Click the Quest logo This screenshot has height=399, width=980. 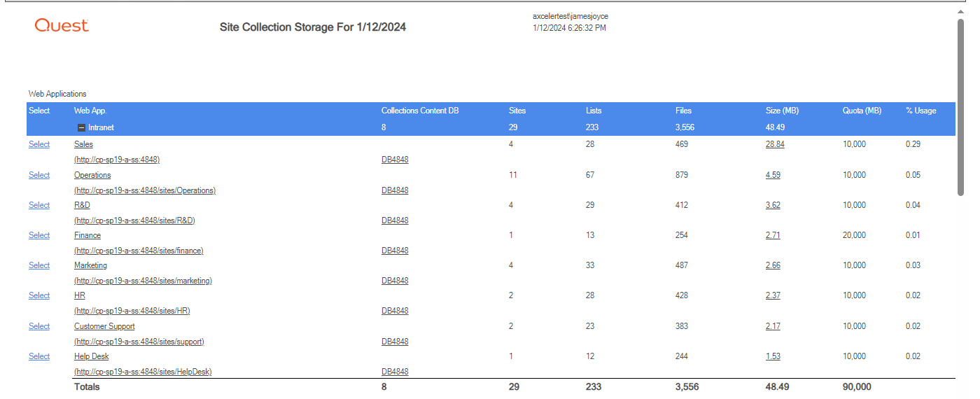click(x=62, y=26)
